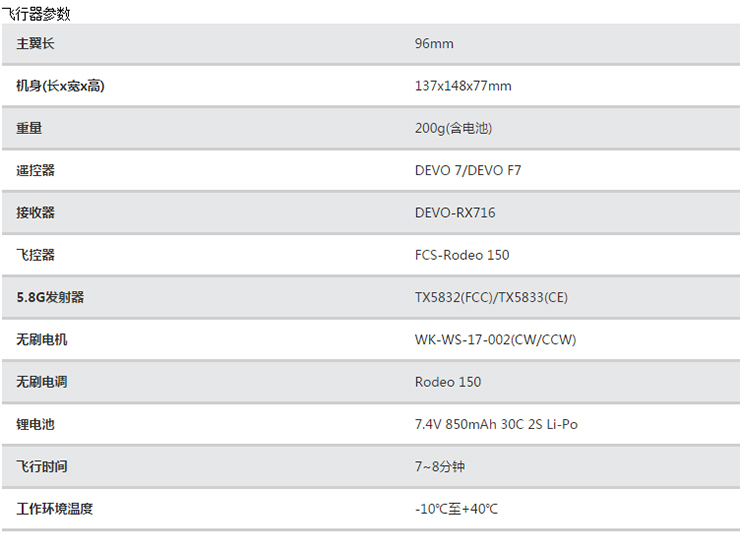Select the 200g(含电池) weight value

(x=453, y=128)
